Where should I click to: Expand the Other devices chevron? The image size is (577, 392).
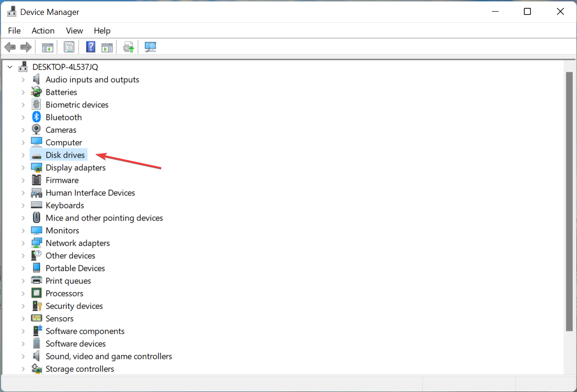point(23,256)
